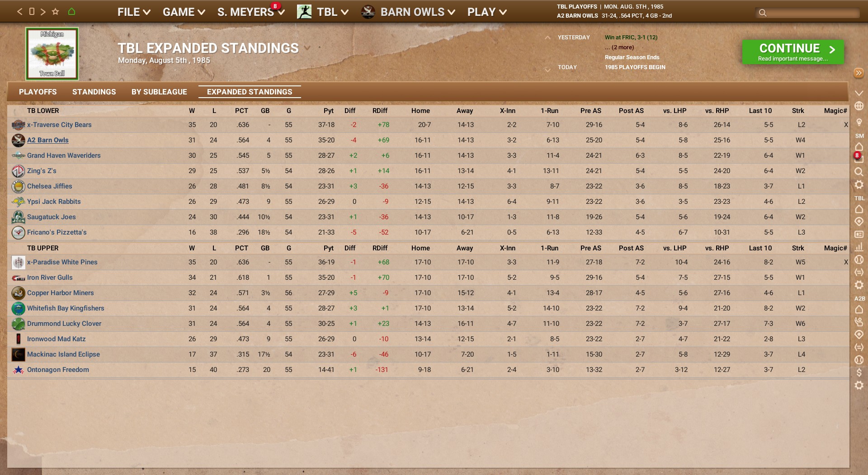This screenshot has width=868, height=475.
Task: Expand the TBL Expanded Standings title dropdown
Action: [307, 48]
